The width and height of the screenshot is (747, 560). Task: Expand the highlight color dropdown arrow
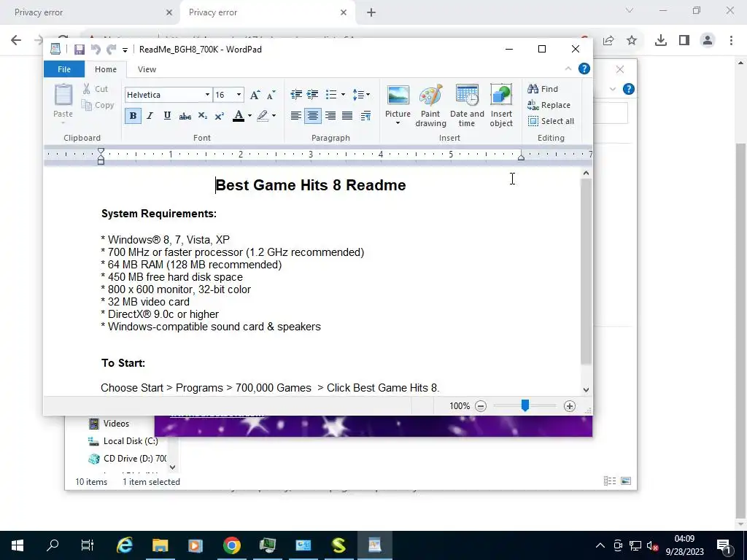pos(274,116)
